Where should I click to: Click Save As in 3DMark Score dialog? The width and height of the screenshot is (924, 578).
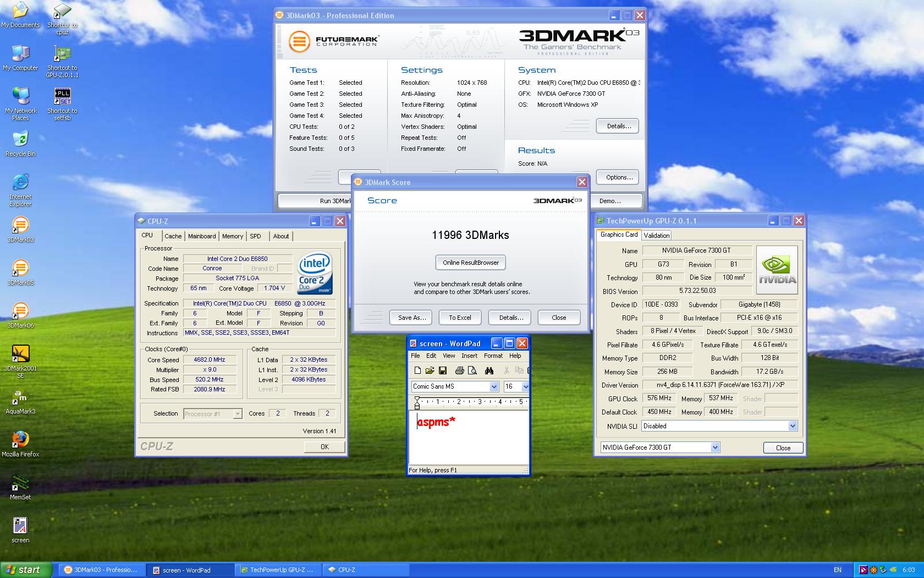pyautogui.click(x=412, y=318)
